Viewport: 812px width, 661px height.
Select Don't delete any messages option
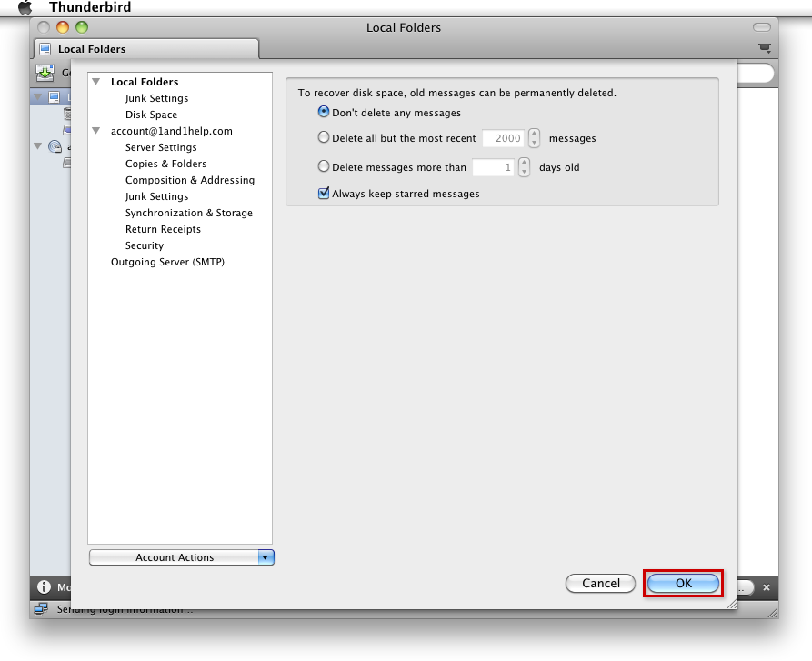pos(324,112)
